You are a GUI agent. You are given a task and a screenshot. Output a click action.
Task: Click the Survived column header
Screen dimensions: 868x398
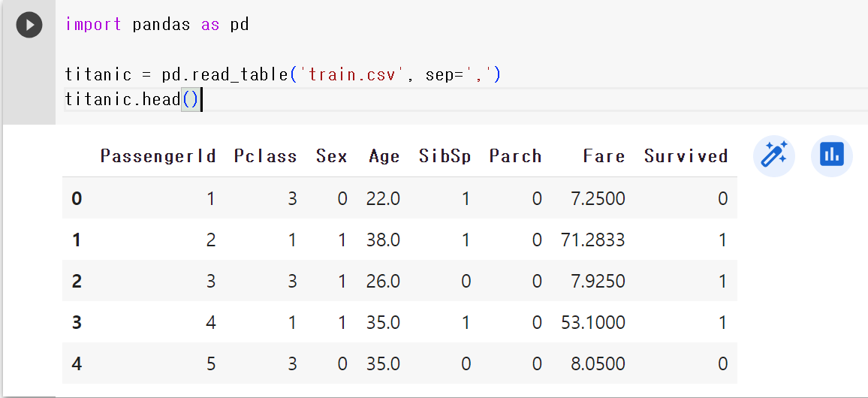[686, 156]
